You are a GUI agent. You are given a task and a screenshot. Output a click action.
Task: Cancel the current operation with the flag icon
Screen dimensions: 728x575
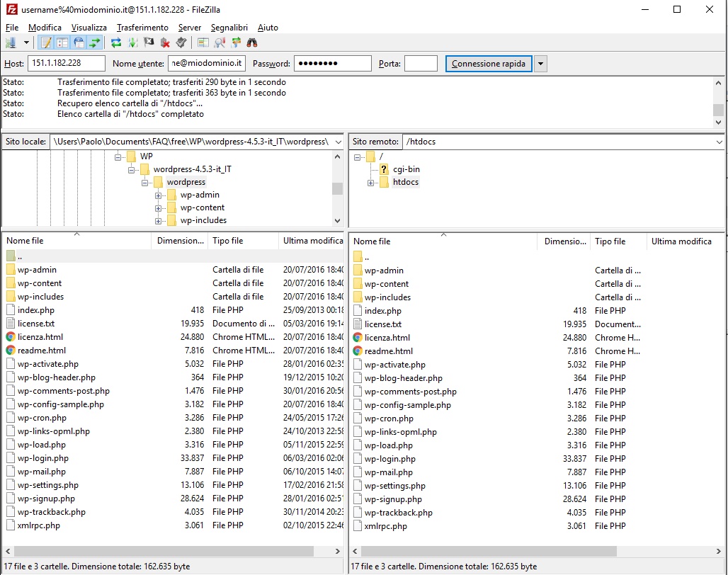149,43
